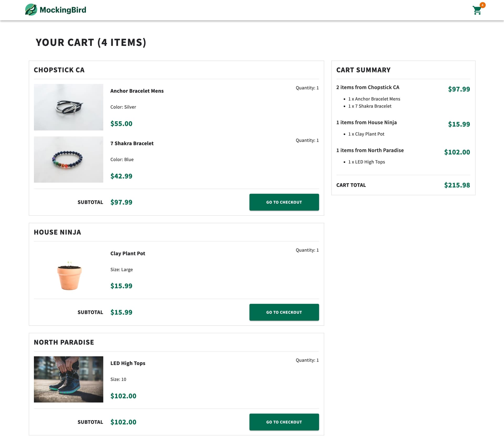This screenshot has height=445, width=504.
Task: Open the Anchor Bracelet Mens image
Action: tap(69, 107)
